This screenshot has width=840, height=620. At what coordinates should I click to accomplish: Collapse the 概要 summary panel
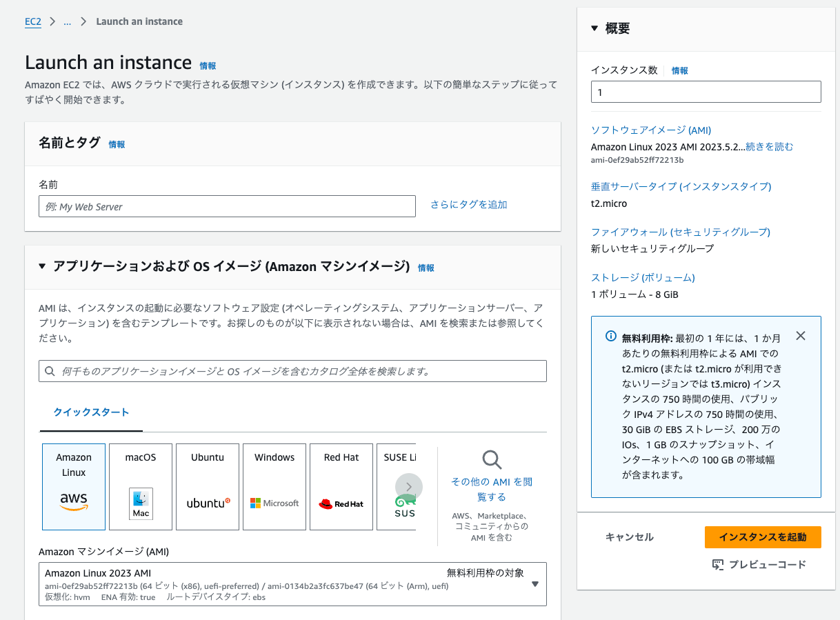[595, 28]
